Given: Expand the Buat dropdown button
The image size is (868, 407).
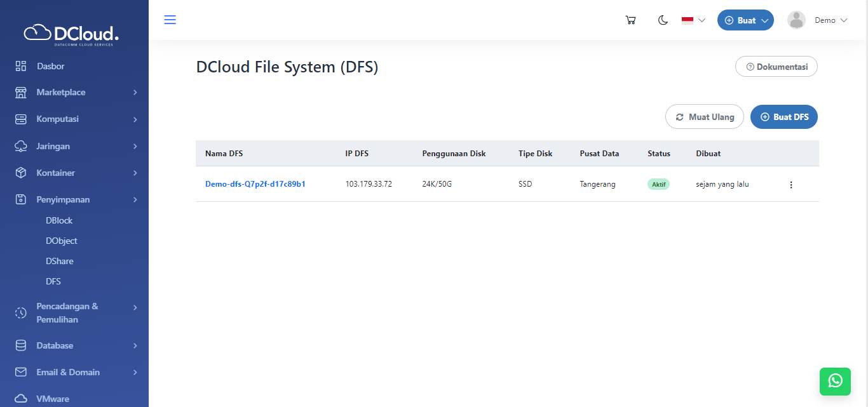Looking at the screenshot, I should pyautogui.click(x=745, y=20).
